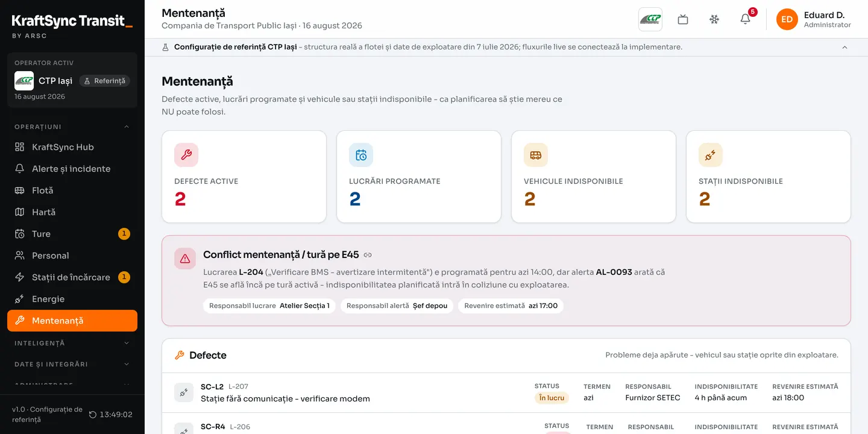The height and width of the screenshot is (434, 868).
Task: Click the wrench icon on the Defecte active card
Action: pyautogui.click(x=186, y=155)
